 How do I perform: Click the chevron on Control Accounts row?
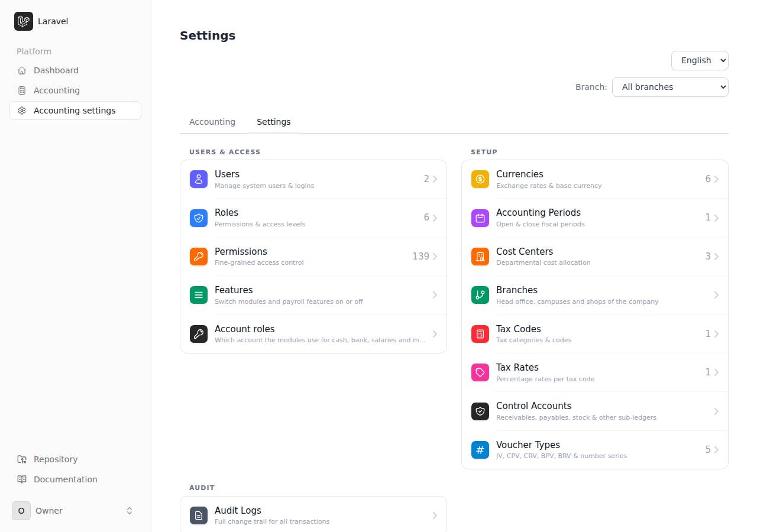[716, 411]
